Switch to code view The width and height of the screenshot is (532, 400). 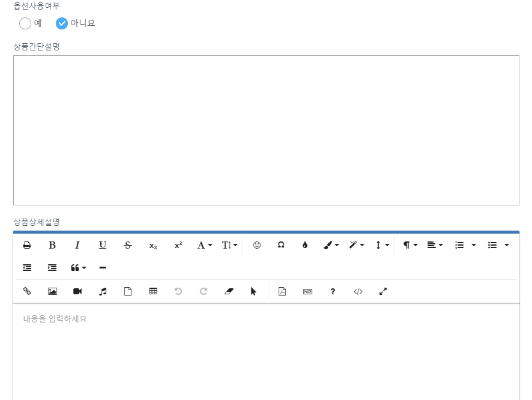coord(358,291)
